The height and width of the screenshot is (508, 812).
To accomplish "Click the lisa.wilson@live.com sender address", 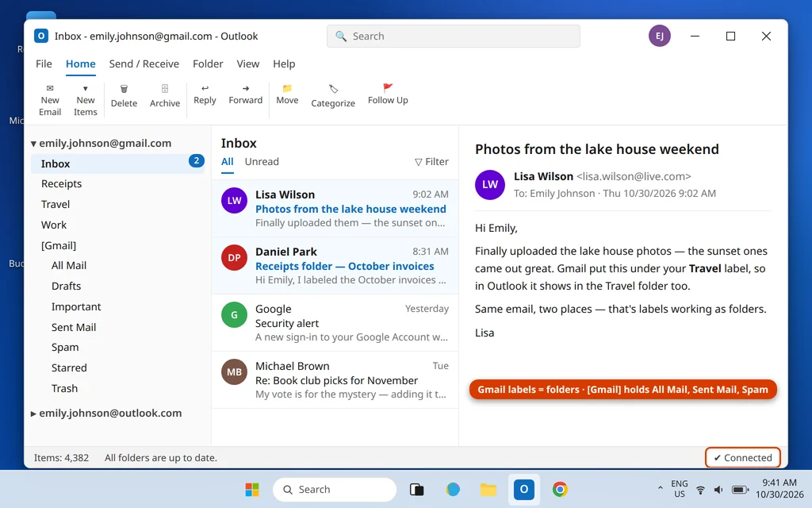I will 634,176.
